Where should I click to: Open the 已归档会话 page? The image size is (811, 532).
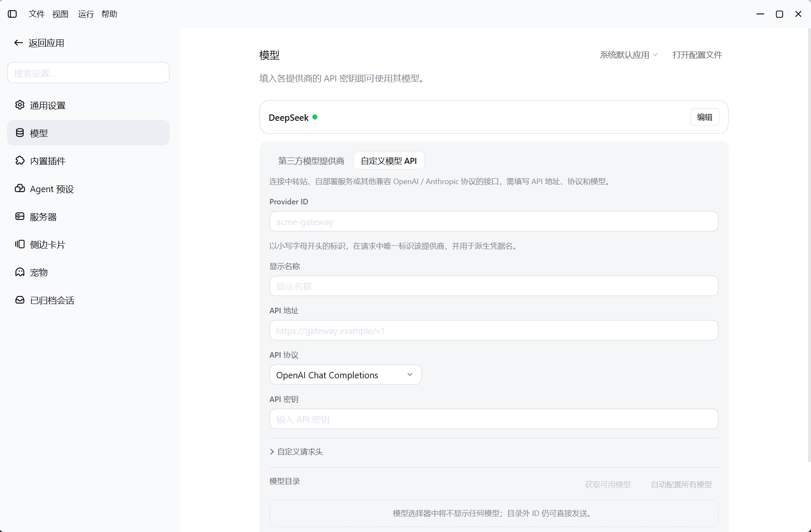(88, 300)
